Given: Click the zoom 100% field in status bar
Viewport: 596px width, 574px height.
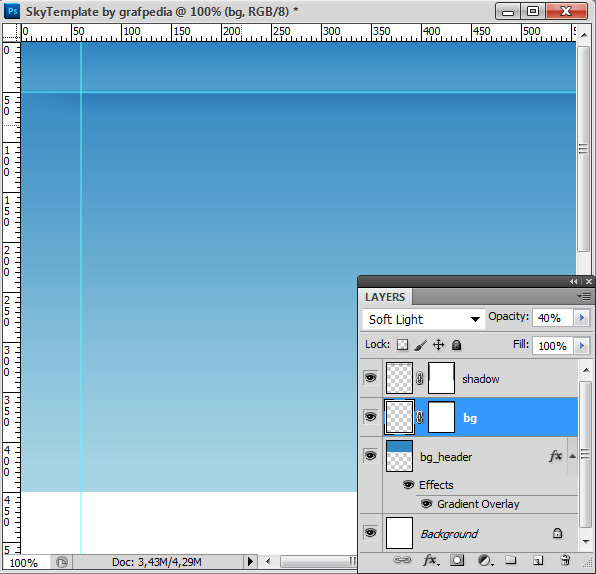Looking at the screenshot, I should coord(25,562).
